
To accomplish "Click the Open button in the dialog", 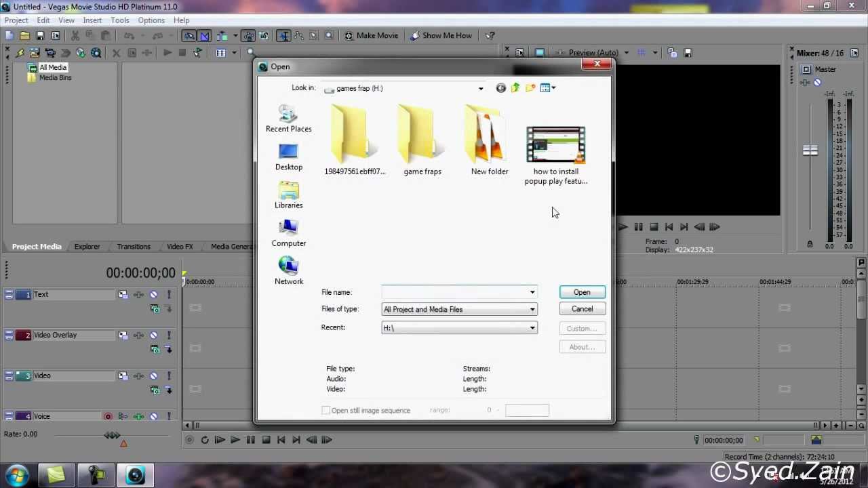I will click(x=582, y=292).
